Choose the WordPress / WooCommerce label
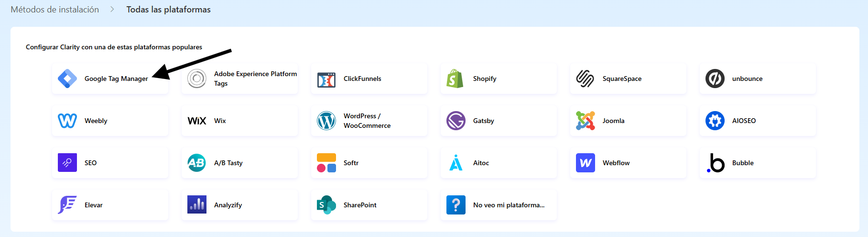The image size is (868, 237). tap(367, 121)
